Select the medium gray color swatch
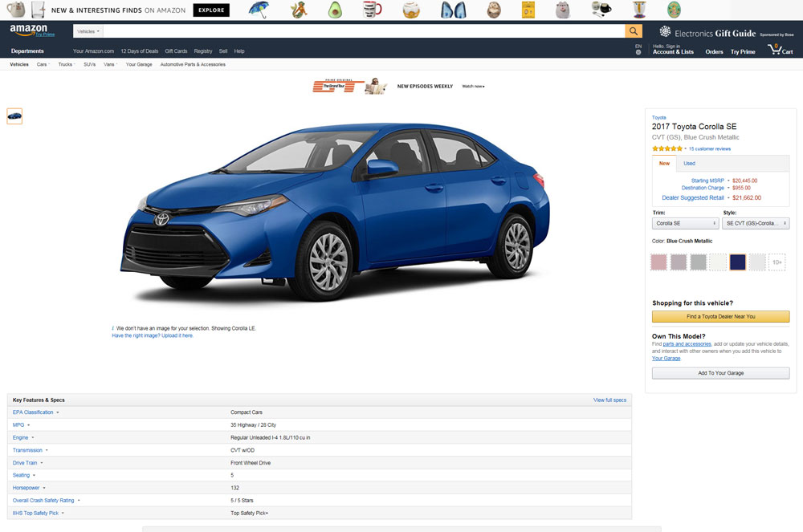Viewport: 803px width, 532px height. pos(698,262)
